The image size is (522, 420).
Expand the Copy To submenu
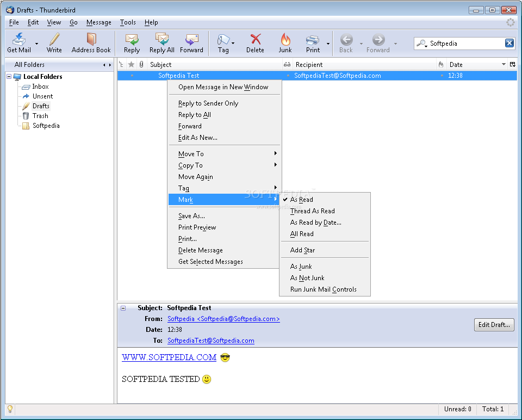pos(224,165)
